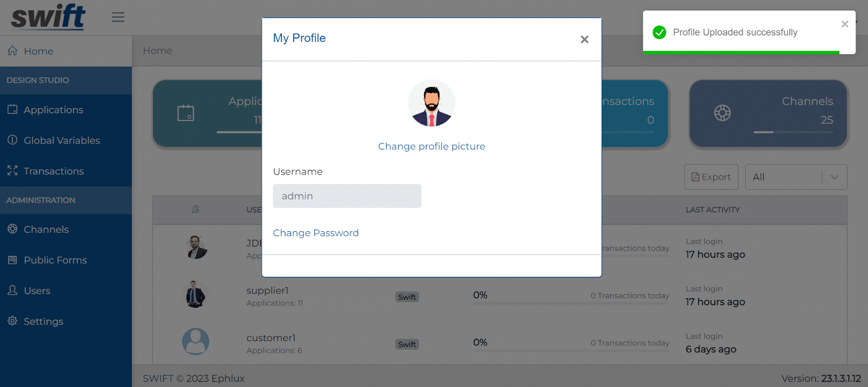The width and height of the screenshot is (868, 387).
Task: Click the admin username field
Action: (x=347, y=196)
